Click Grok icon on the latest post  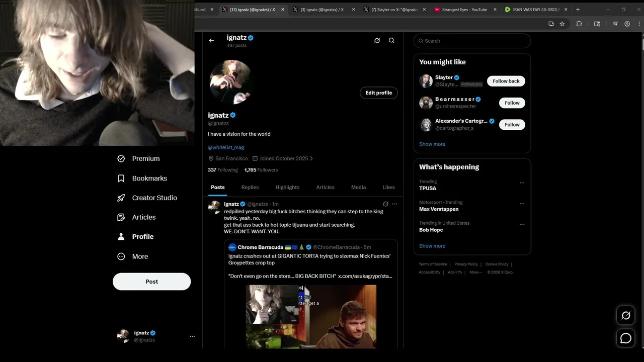pos(385,204)
